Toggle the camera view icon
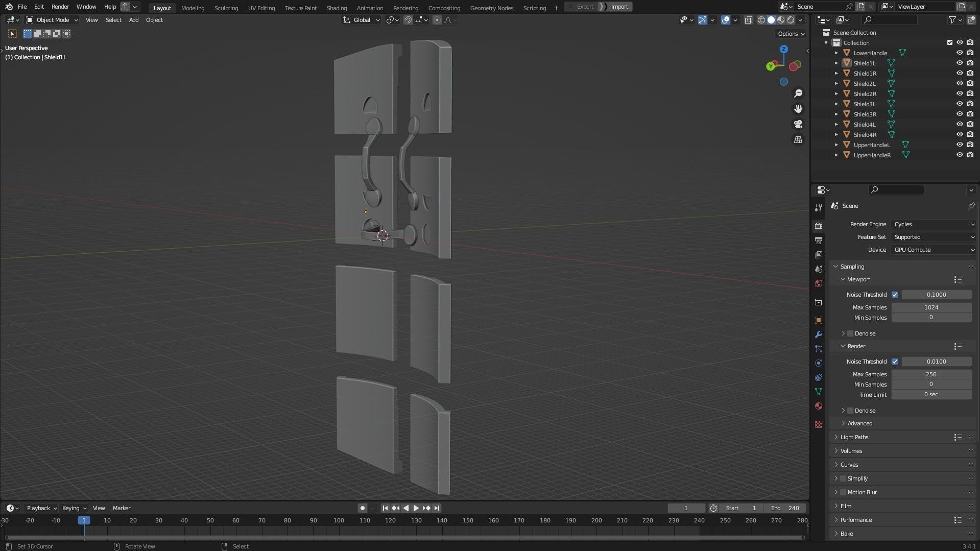Viewport: 980px width, 551px height. point(798,124)
